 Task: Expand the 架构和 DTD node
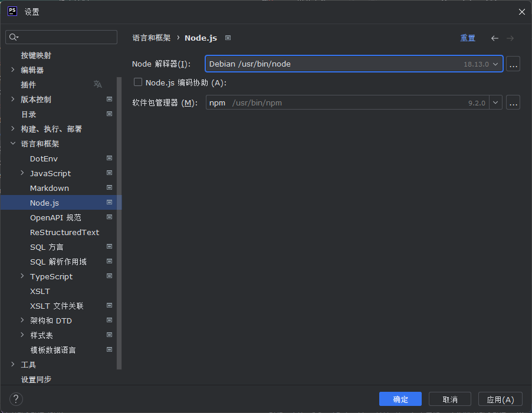22,320
